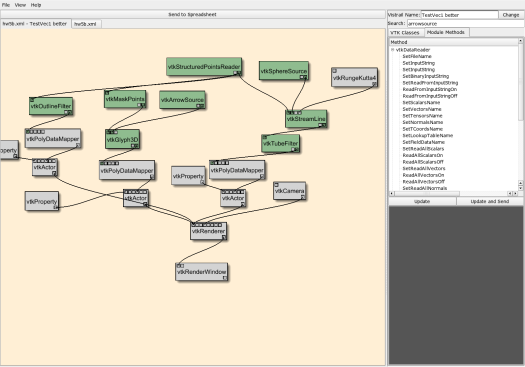
Task: Select the vtkRungeKutta4 module
Action: 354,77
